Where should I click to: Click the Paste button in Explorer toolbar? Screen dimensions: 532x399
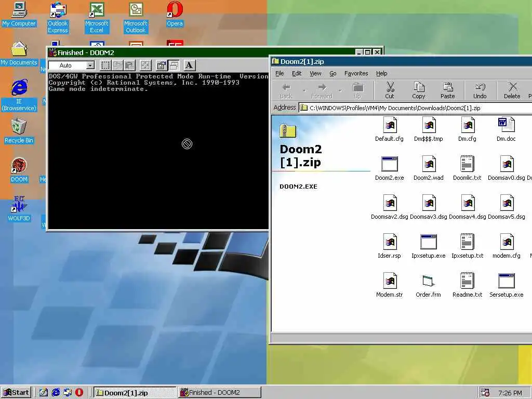pyautogui.click(x=447, y=90)
